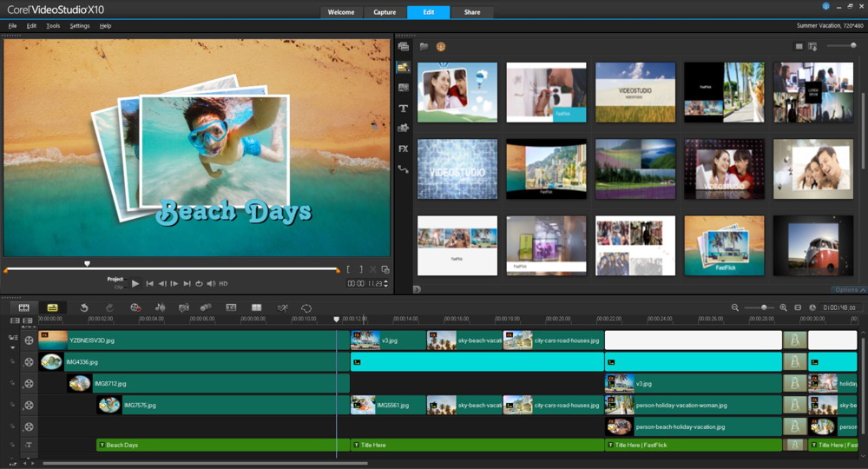Open the File menu

click(x=12, y=26)
